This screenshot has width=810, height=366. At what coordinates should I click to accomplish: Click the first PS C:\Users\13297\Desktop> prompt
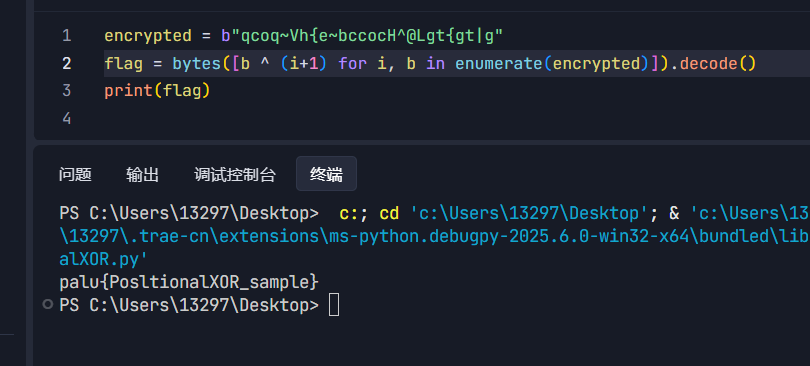click(189, 213)
